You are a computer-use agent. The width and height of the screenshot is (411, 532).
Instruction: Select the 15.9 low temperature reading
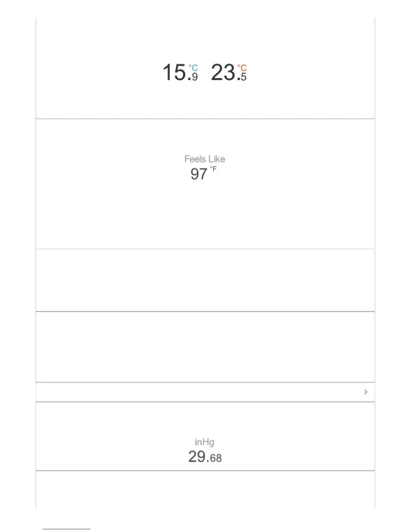point(180,73)
